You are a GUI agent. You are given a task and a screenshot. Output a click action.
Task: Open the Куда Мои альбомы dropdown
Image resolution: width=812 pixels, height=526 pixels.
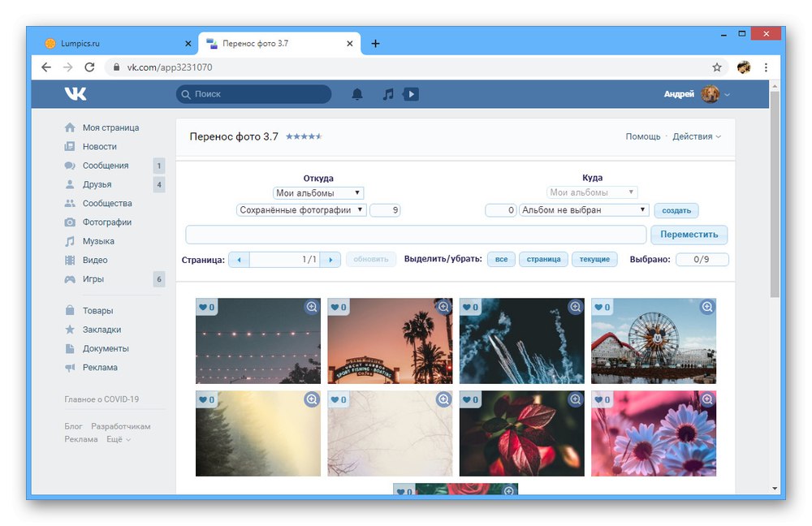592,192
